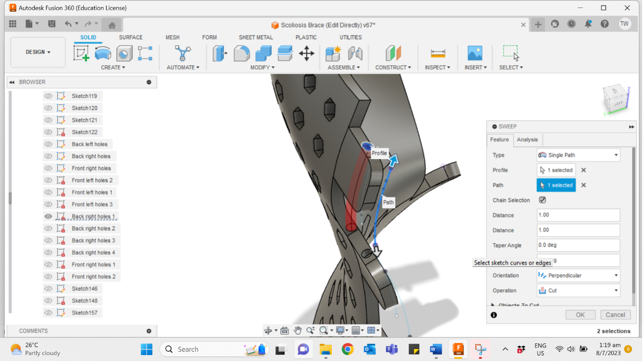Image resolution: width=644 pixels, height=363 pixels.
Task: Show the Sketch119 sketch
Action: click(48, 96)
